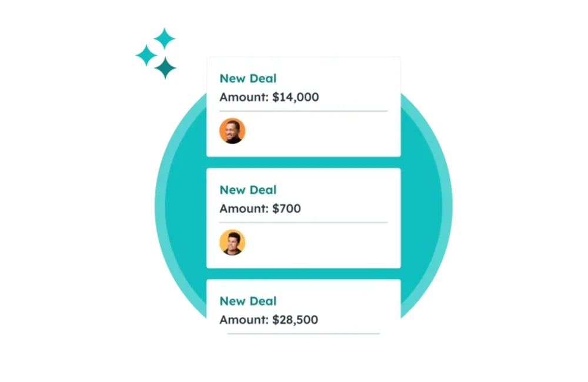
Task: Click the leftmost teal sparkle star
Action: coord(146,55)
